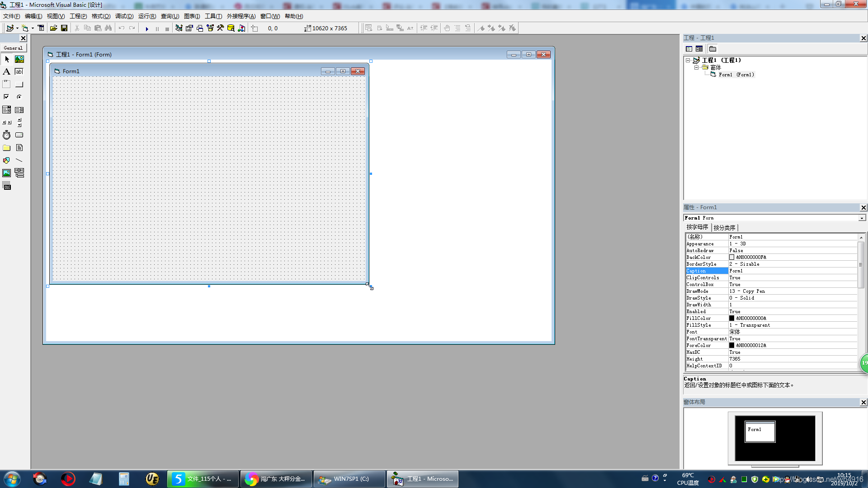Open the Object Browser toolbar icon
Screen dimensions: 868x488
[210, 28]
